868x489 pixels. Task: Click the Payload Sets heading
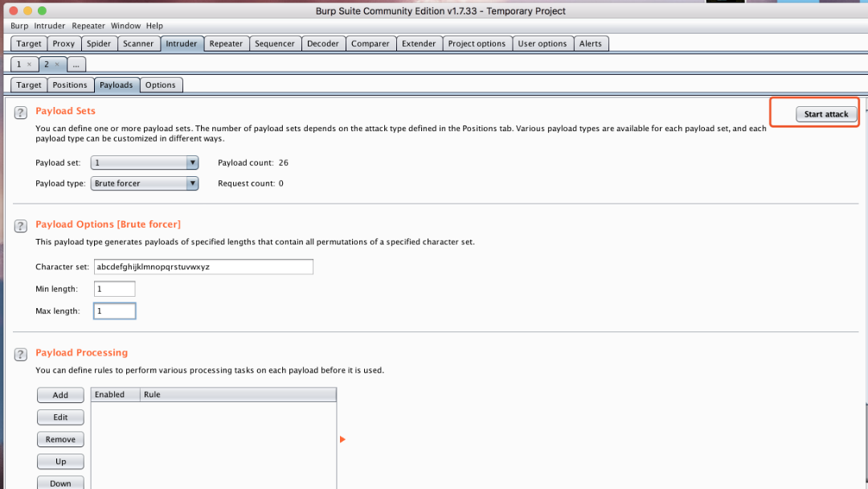coord(65,111)
